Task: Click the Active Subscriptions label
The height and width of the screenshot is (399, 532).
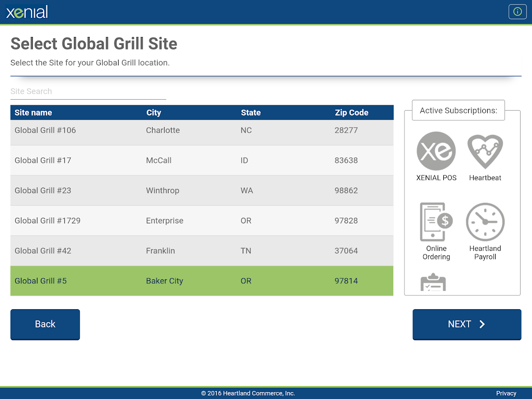Action: tap(458, 111)
